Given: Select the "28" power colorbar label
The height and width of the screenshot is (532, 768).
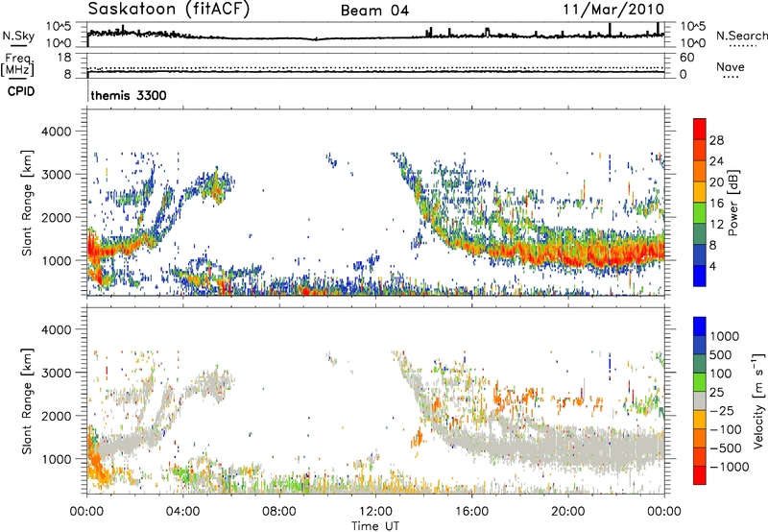Looking at the screenshot, I should (x=716, y=140).
